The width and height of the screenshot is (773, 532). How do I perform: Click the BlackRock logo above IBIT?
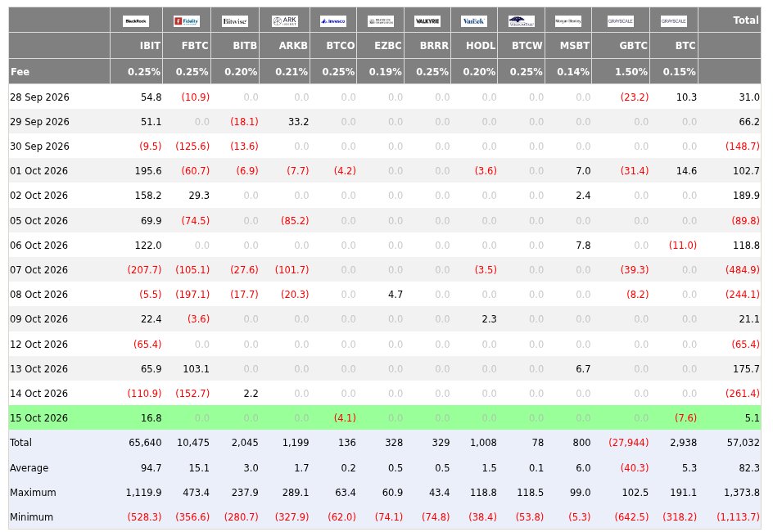(x=136, y=21)
